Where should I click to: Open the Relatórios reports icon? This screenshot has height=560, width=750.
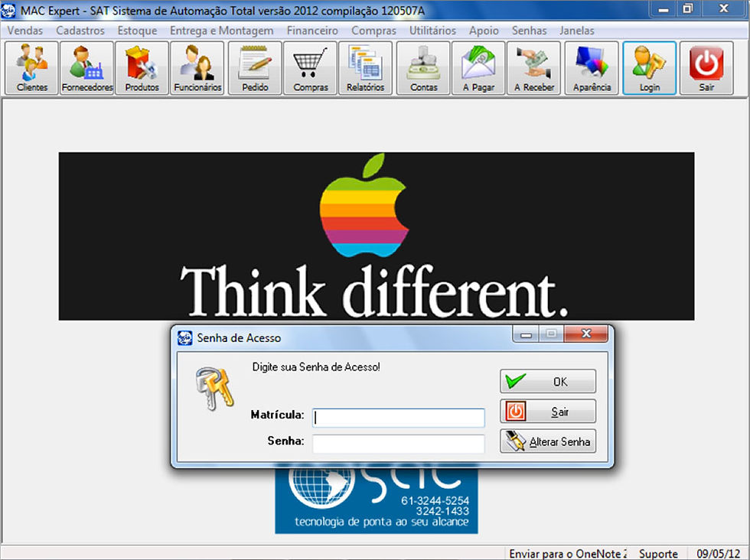366,68
